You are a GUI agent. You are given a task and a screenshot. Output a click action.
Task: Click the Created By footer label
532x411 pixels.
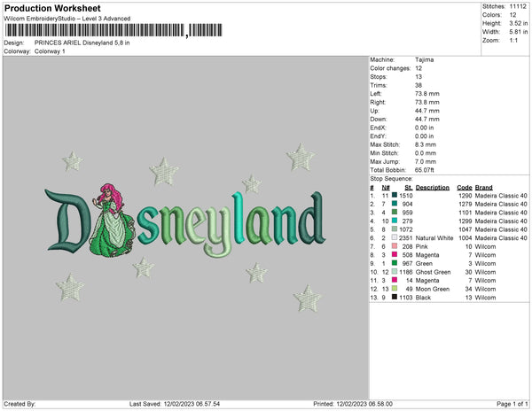(x=20, y=404)
